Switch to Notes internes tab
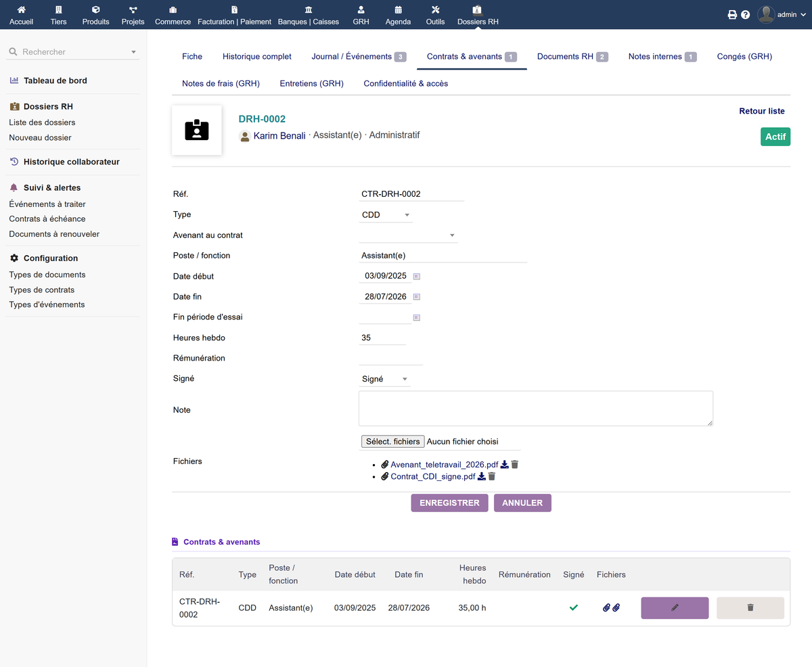The width and height of the screenshot is (812, 667). pos(662,57)
